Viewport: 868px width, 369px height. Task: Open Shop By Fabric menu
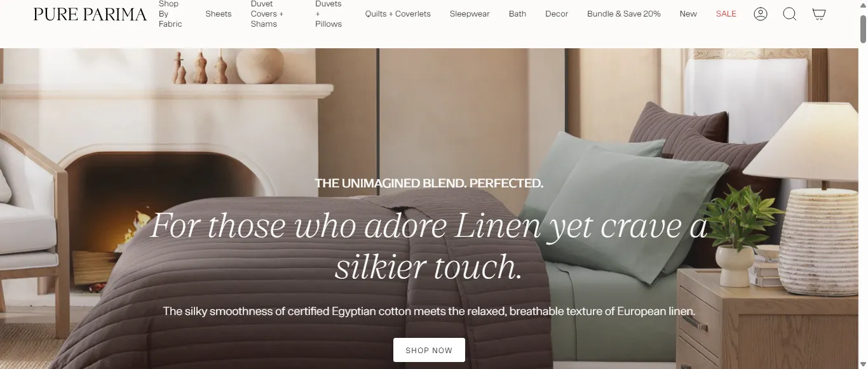[x=170, y=14]
